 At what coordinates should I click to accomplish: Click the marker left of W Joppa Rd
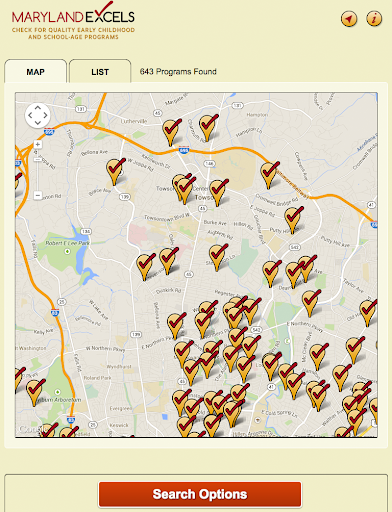pyautogui.click(x=115, y=172)
